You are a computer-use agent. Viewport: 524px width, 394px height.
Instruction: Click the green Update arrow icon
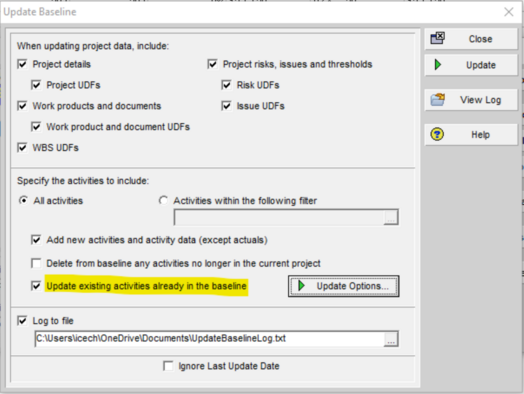pos(438,64)
